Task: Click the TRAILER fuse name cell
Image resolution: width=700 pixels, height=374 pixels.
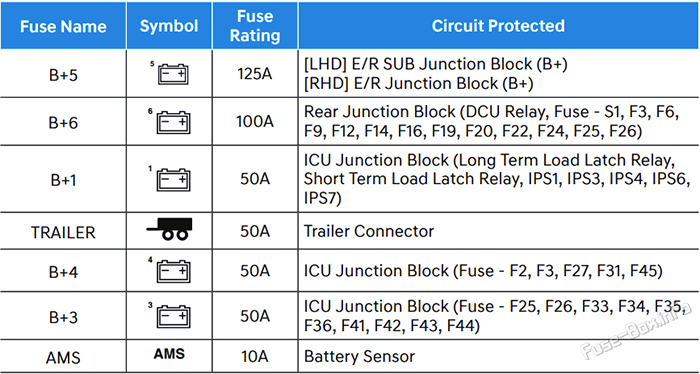Action: point(63,232)
